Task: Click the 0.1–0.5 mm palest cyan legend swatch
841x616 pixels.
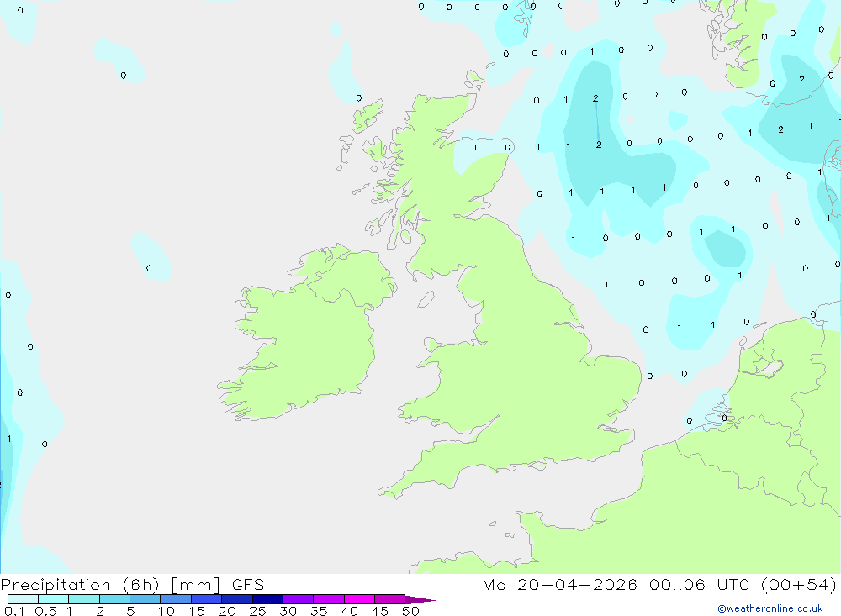Action: tap(23, 599)
